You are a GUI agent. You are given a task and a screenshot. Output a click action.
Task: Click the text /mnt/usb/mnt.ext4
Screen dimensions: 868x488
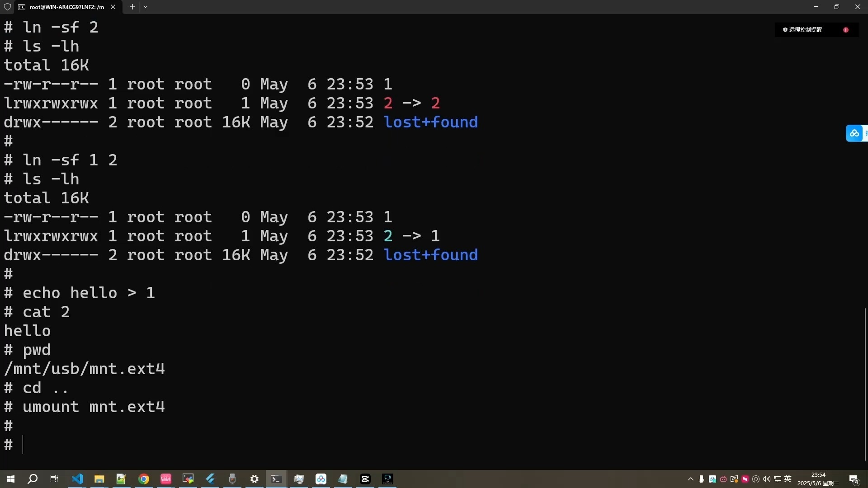pos(85,369)
